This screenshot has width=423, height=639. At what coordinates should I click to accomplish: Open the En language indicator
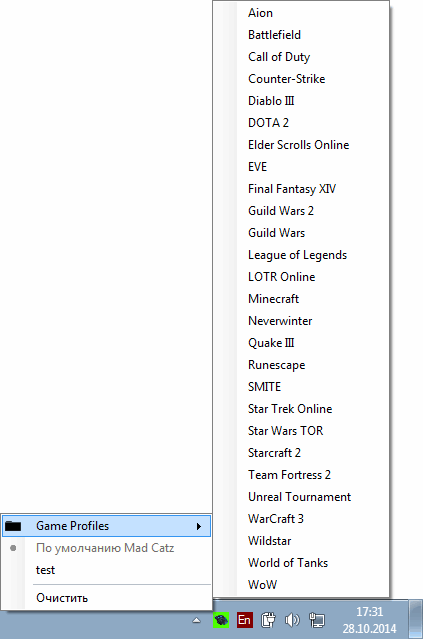pos(245,620)
